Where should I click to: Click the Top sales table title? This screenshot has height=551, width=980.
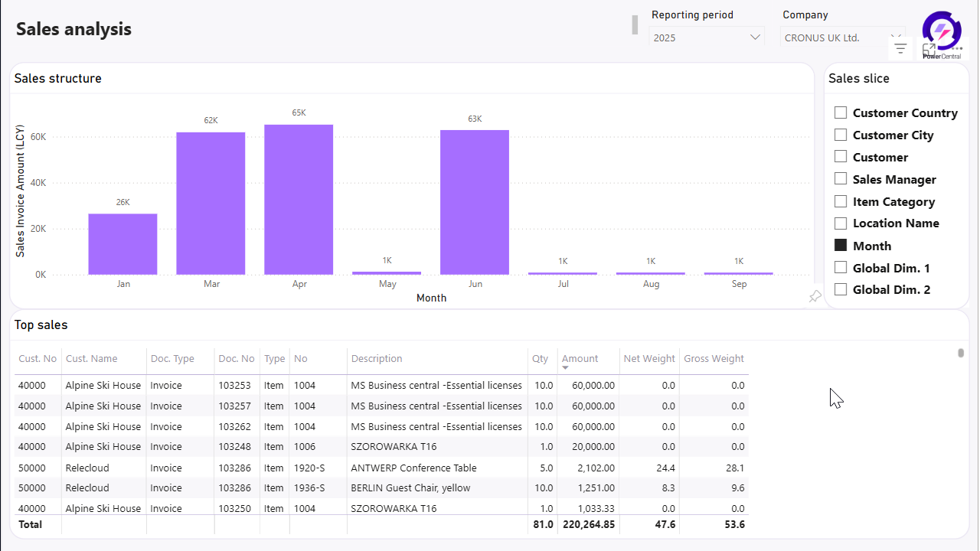click(41, 324)
